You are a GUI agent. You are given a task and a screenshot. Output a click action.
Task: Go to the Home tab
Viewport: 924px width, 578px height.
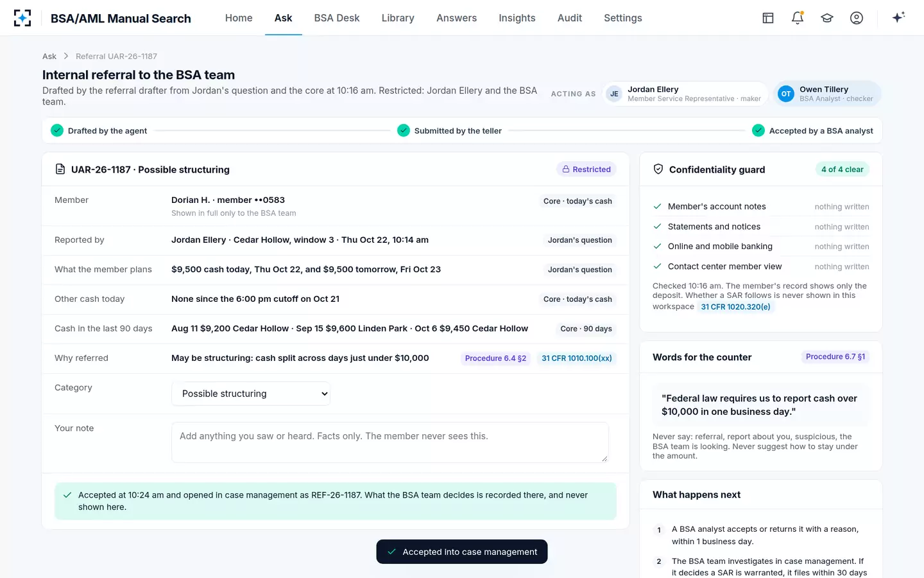click(x=239, y=18)
